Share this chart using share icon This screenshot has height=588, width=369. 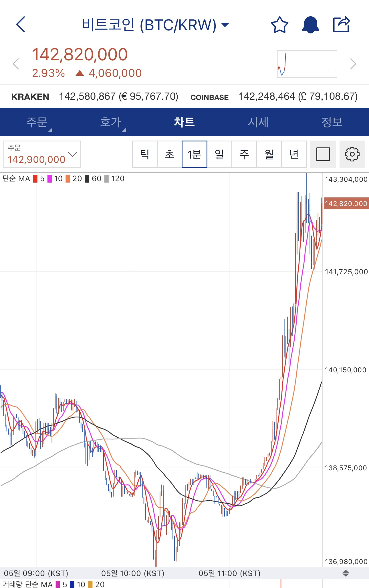[x=342, y=24]
